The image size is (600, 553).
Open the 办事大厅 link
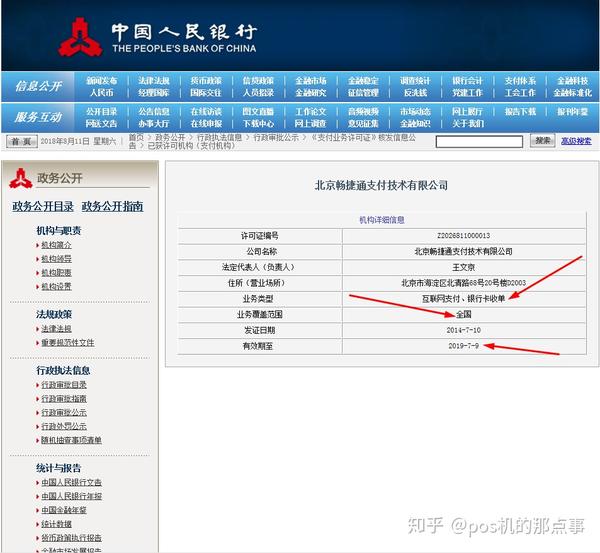(154, 124)
